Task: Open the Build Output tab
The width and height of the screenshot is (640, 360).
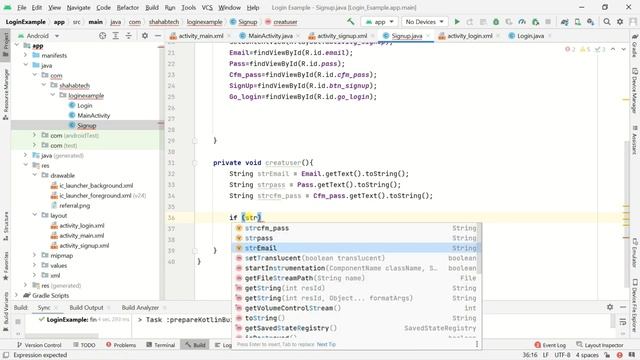Action: coord(86,307)
